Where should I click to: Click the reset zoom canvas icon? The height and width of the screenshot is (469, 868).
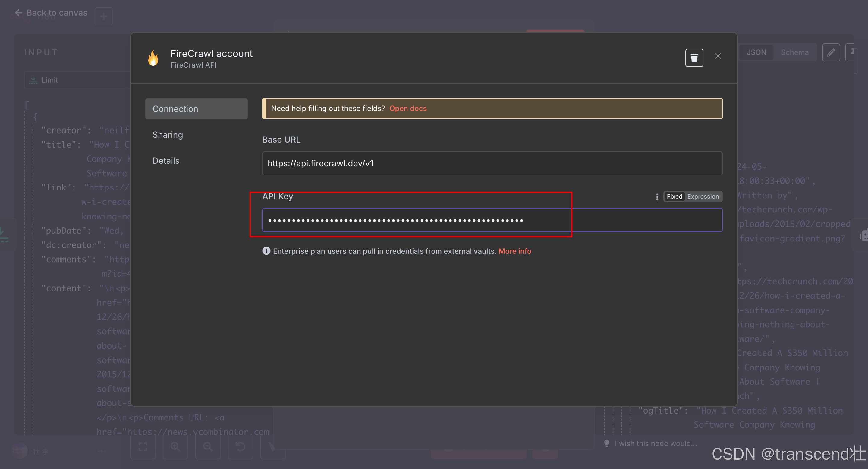pos(240,447)
